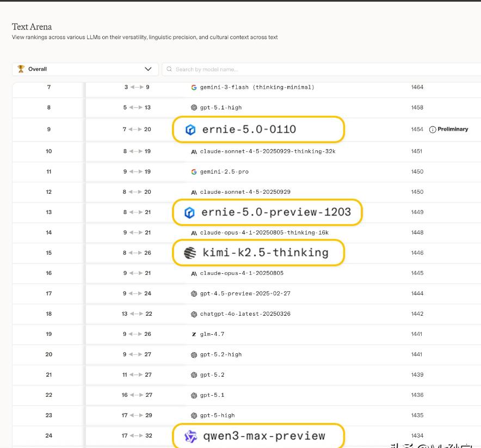
Task: Click Anthropic icon in rank 16 row
Action: tap(194, 273)
